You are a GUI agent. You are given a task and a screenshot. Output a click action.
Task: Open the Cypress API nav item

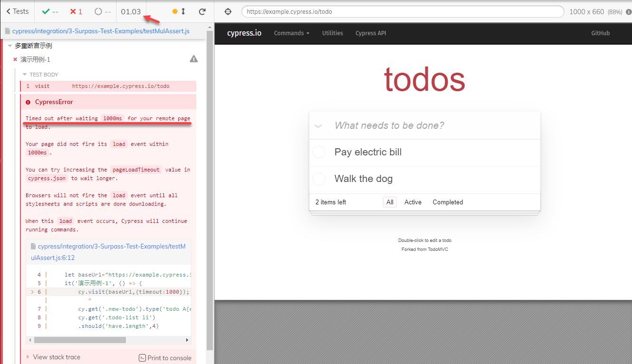click(371, 33)
